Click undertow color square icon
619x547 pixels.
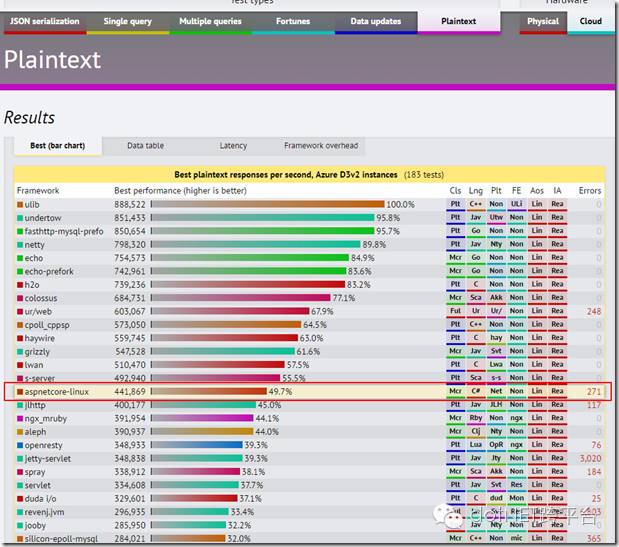point(20,218)
